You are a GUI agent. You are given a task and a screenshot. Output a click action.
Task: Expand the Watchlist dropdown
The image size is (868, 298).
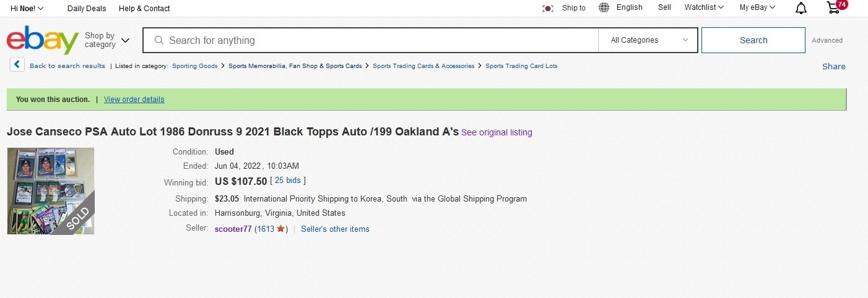[704, 7]
